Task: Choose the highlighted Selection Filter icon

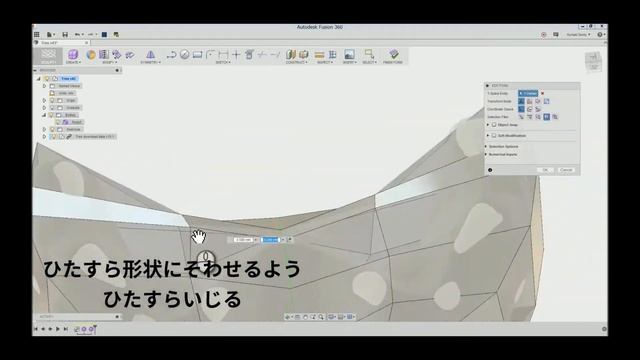Action: (x=547, y=117)
